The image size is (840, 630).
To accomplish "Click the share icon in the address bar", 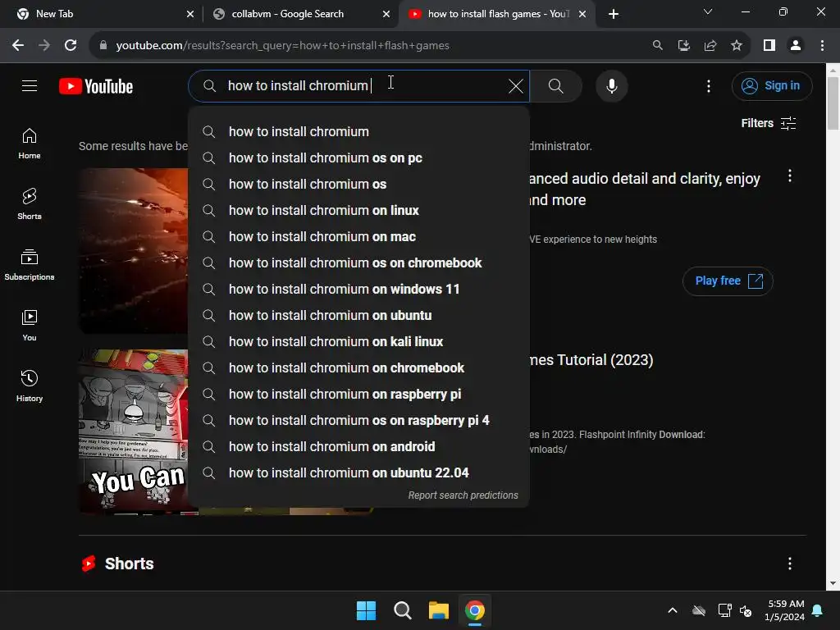I will (x=710, y=45).
